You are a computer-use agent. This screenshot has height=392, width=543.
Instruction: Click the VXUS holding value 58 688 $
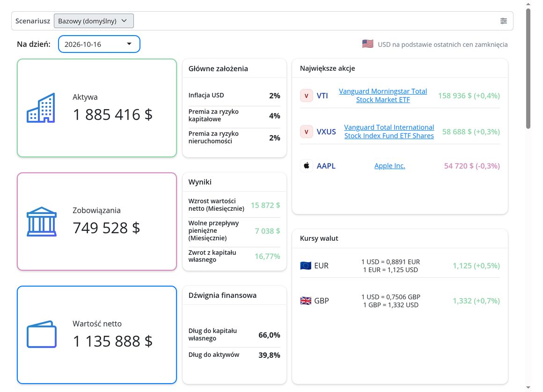point(457,132)
